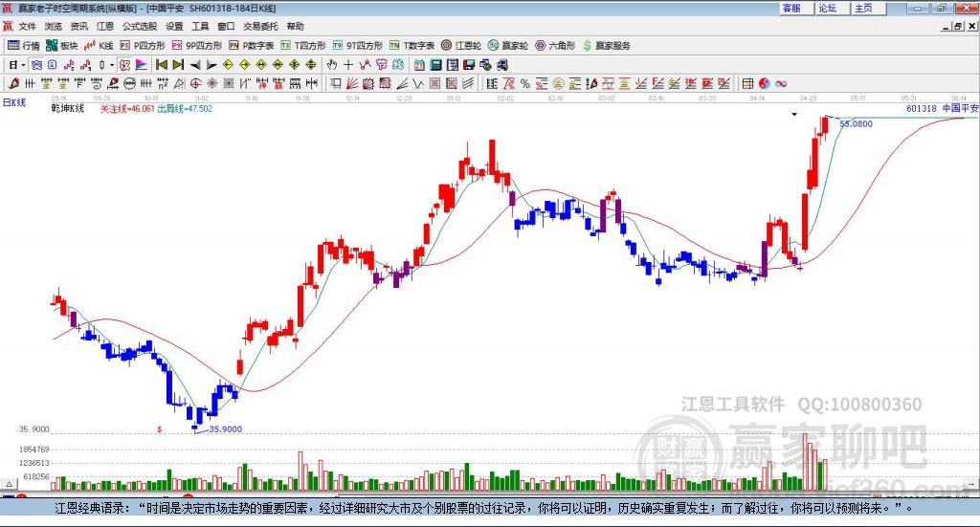Toggle the highlighted red 权 adjustment icon
The image size is (980, 527).
coord(125,65)
